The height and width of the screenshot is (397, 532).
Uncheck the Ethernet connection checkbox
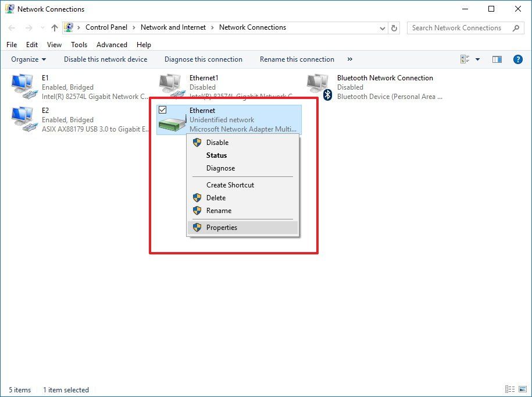click(x=163, y=109)
